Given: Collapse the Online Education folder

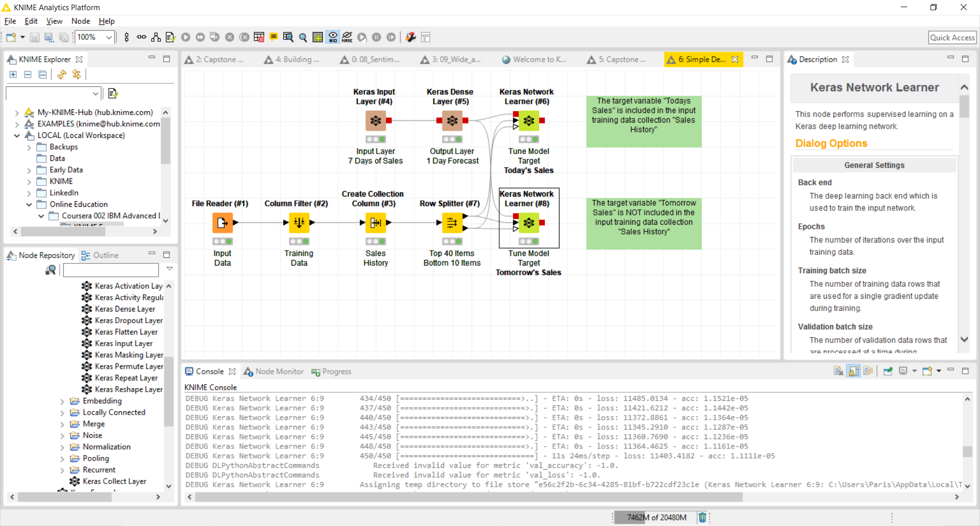Looking at the screenshot, I should click(29, 204).
